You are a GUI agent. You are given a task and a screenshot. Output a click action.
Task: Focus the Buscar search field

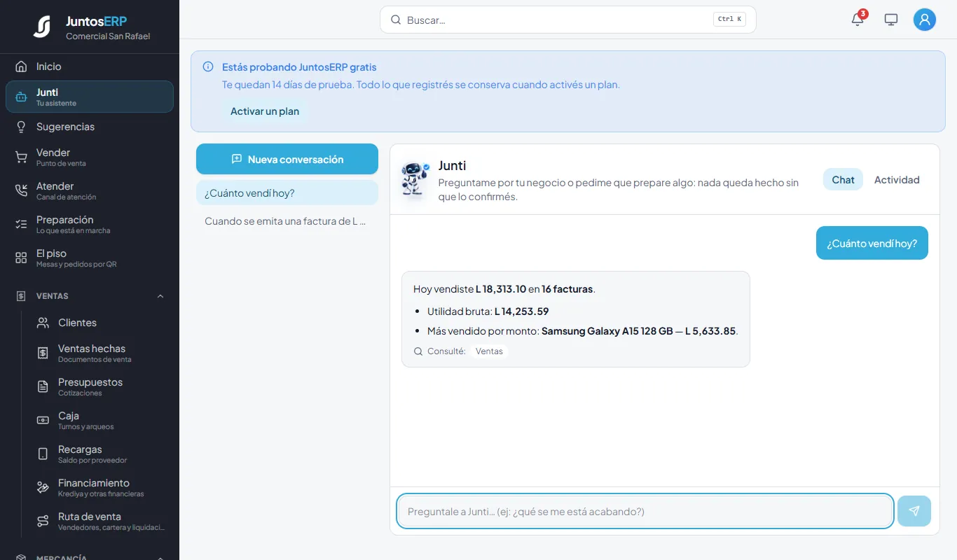(567, 20)
